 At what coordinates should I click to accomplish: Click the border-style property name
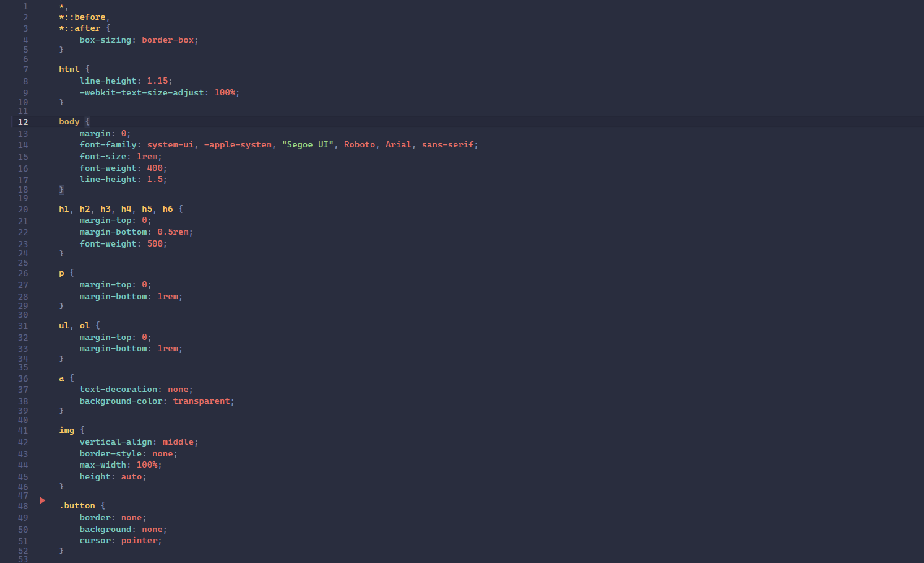110,454
